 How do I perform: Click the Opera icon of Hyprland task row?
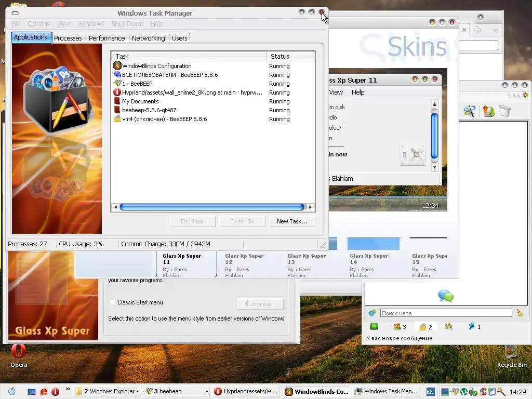click(117, 92)
